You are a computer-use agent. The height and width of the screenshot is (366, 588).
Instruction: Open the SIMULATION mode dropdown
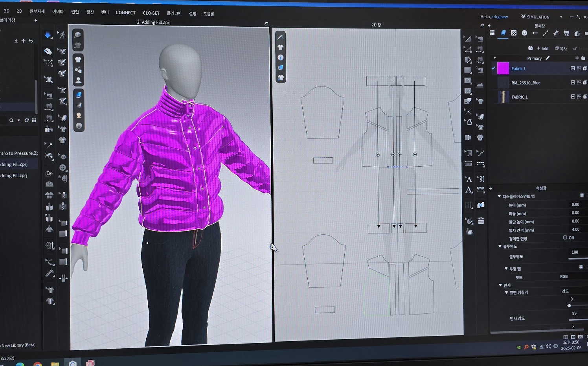[561, 17]
